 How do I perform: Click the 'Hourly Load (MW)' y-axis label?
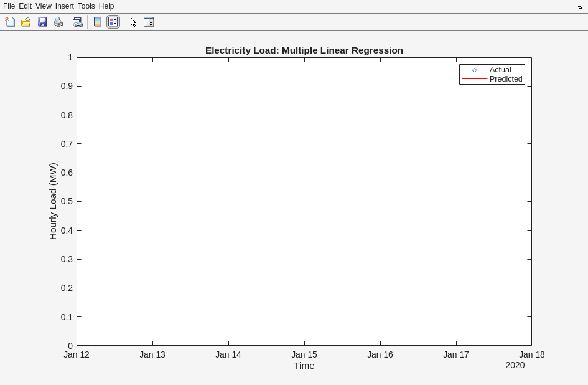(x=53, y=201)
